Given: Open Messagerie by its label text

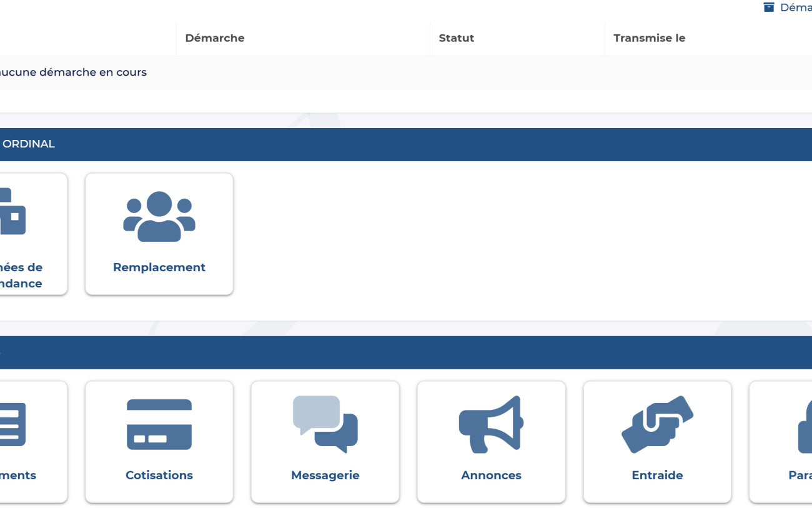Looking at the screenshot, I should coord(325,476).
